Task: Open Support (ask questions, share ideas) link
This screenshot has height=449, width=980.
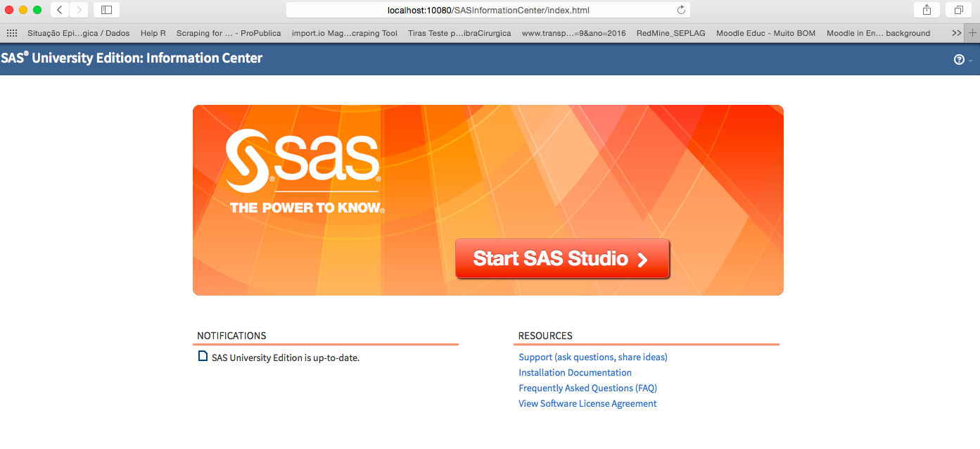Action: point(593,357)
